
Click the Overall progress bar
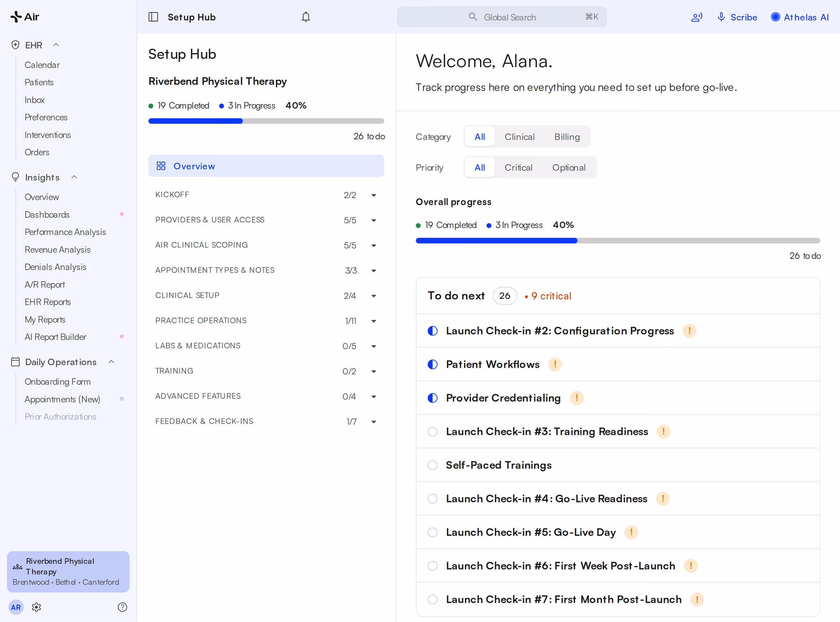point(618,241)
